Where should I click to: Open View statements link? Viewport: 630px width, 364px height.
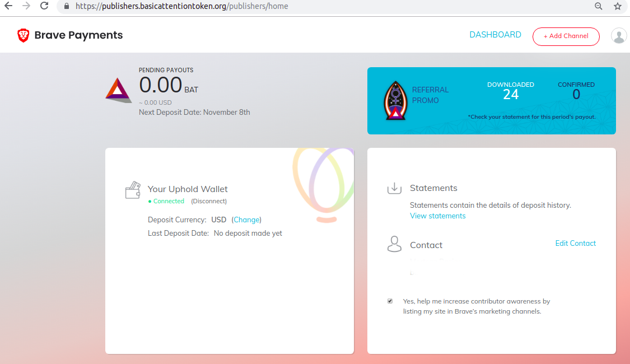pyautogui.click(x=437, y=216)
